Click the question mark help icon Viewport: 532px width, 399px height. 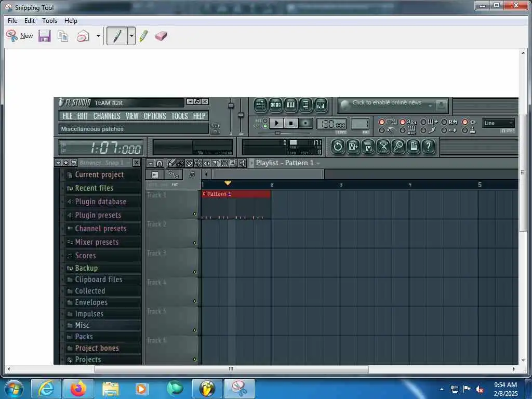[x=429, y=147]
